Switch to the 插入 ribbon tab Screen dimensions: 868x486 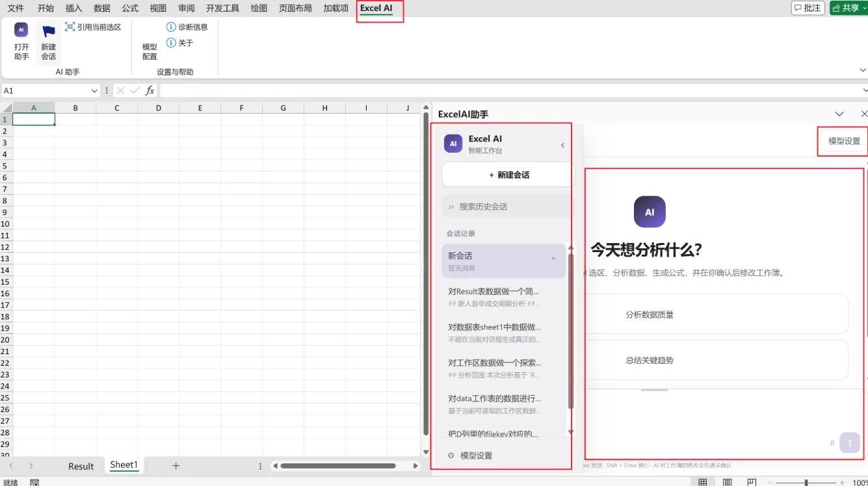coord(74,8)
